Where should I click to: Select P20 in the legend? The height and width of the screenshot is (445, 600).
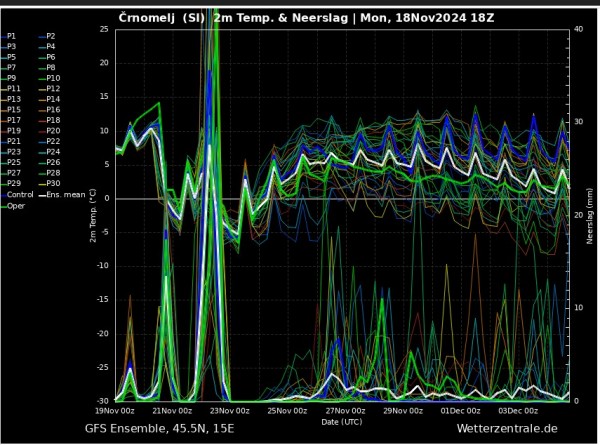49,131
